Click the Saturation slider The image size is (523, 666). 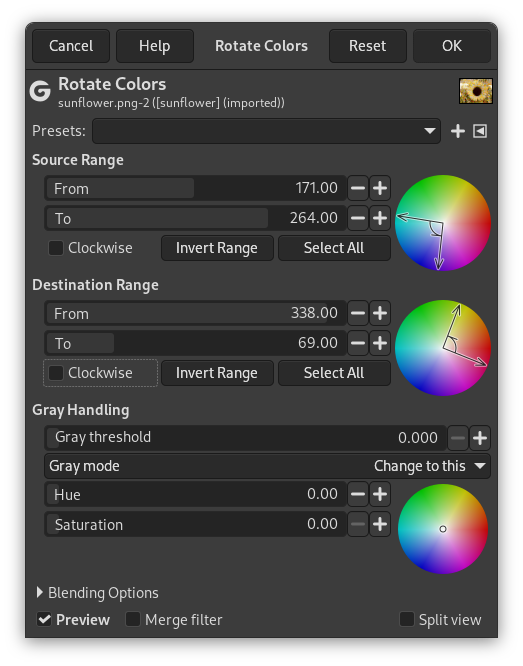195,524
